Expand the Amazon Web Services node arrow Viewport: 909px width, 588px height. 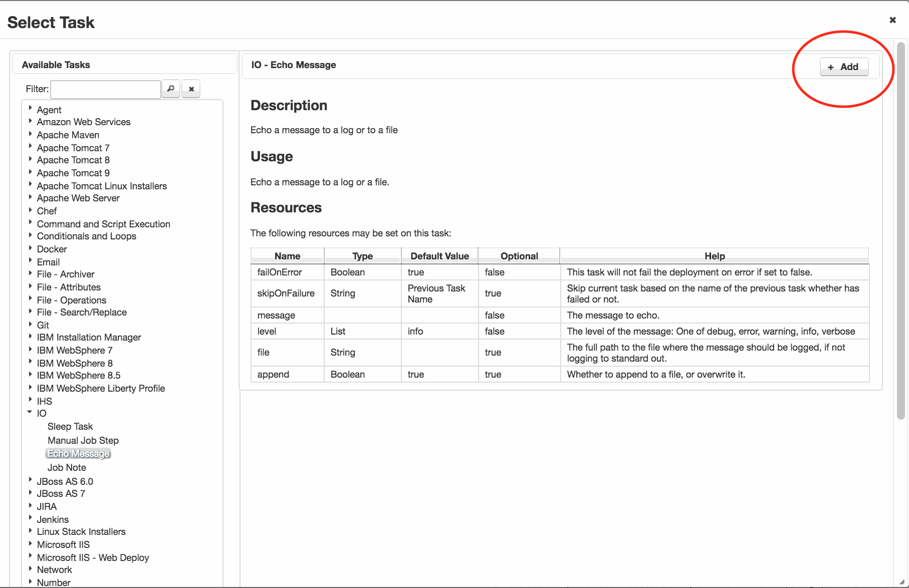pos(30,121)
